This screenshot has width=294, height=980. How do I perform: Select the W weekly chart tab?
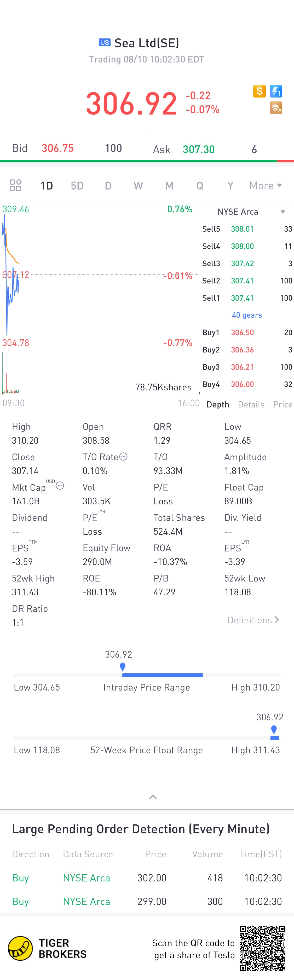click(138, 186)
